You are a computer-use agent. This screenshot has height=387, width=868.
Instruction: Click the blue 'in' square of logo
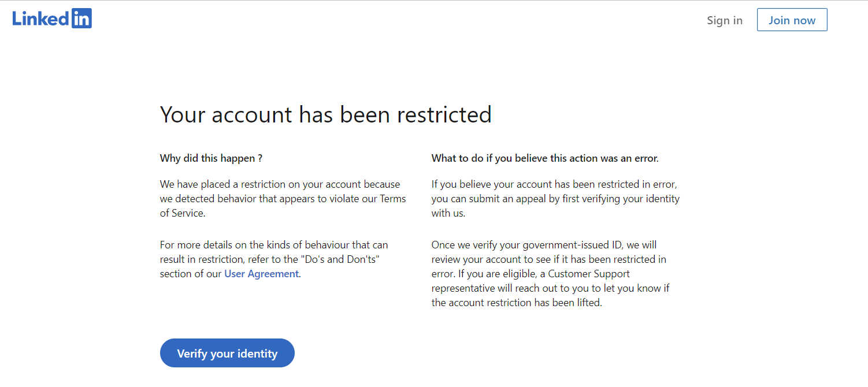pos(81,18)
